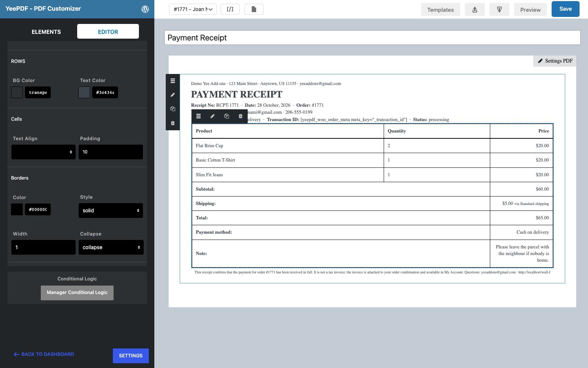Delete outer block with trash icon

[173, 123]
